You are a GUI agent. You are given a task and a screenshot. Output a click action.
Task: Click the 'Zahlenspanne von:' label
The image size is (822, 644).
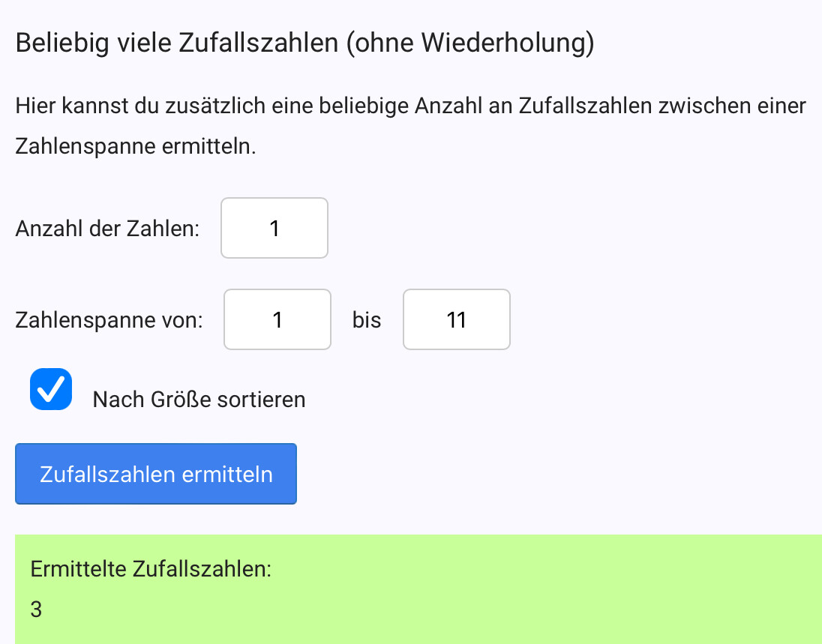109,321
